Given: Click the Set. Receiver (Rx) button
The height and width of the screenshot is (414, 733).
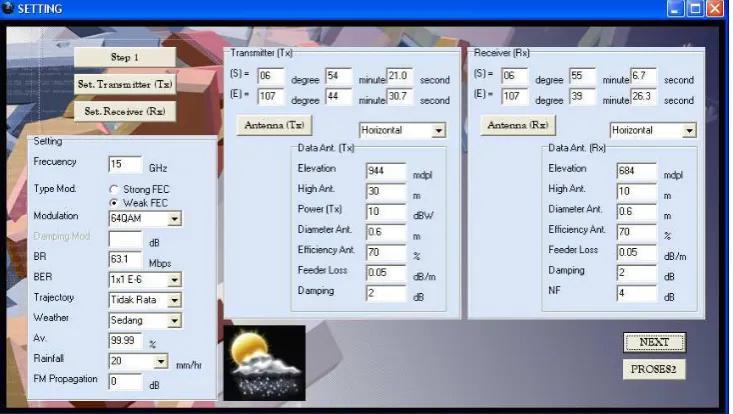Looking at the screenshot, I should (125, 111).
